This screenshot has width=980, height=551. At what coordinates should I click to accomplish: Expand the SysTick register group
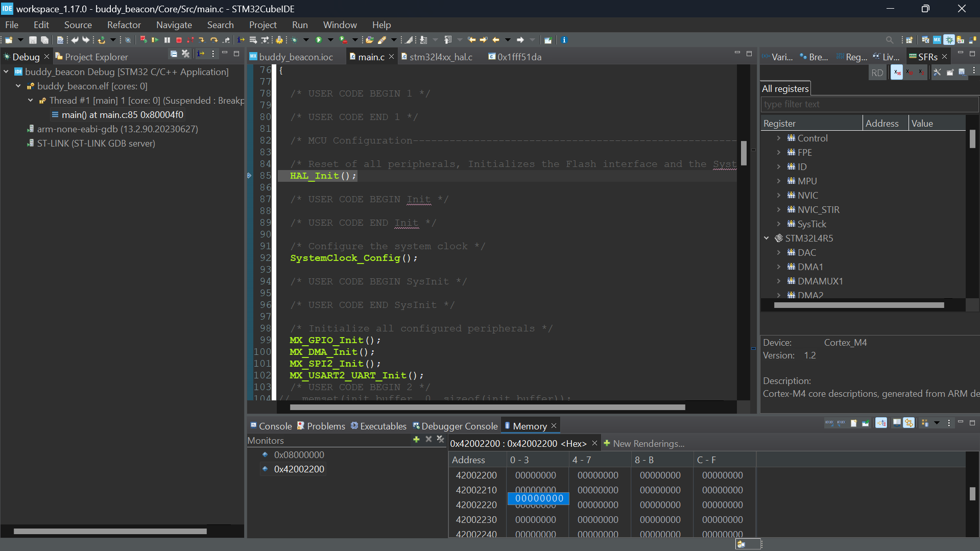[x=779, y=224]
